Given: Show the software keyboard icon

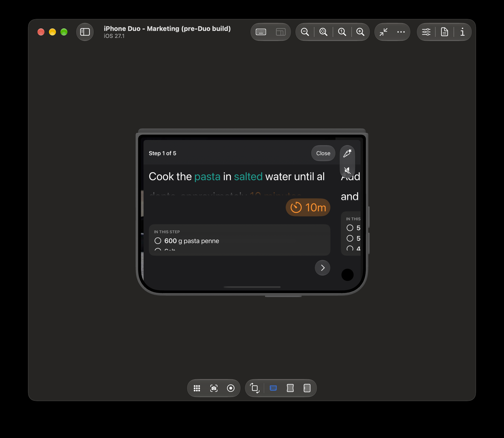Looking at the screenshot, I should coord(261,32).
